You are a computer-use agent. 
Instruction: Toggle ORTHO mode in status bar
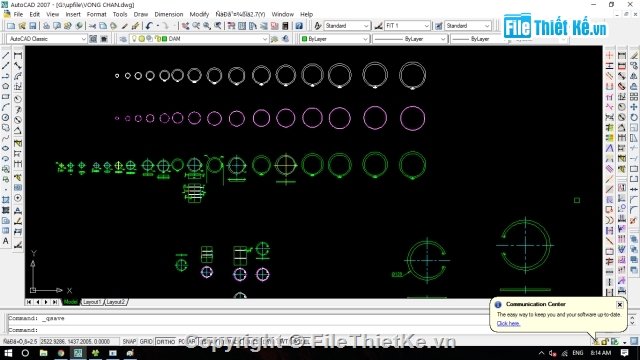coord(165,341)
